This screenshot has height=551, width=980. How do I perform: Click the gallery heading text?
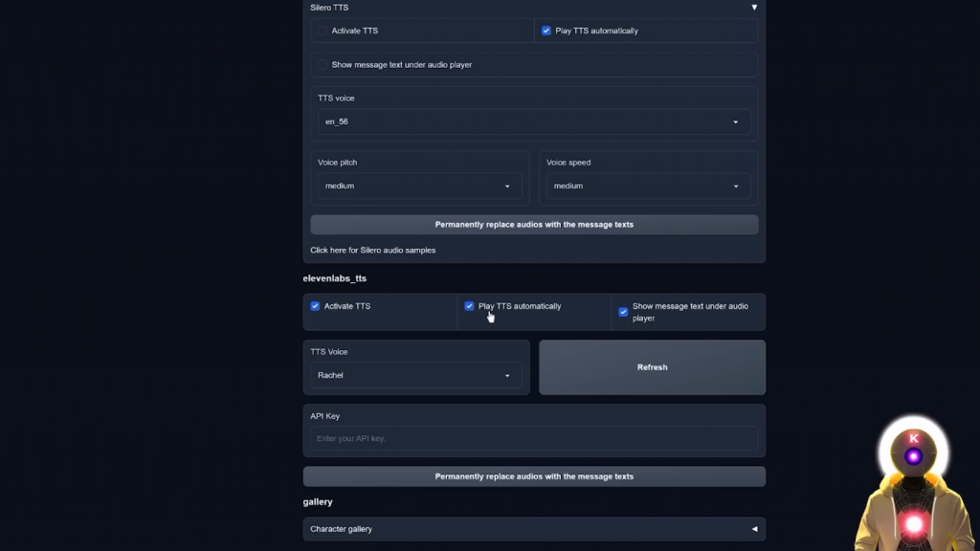318,501
